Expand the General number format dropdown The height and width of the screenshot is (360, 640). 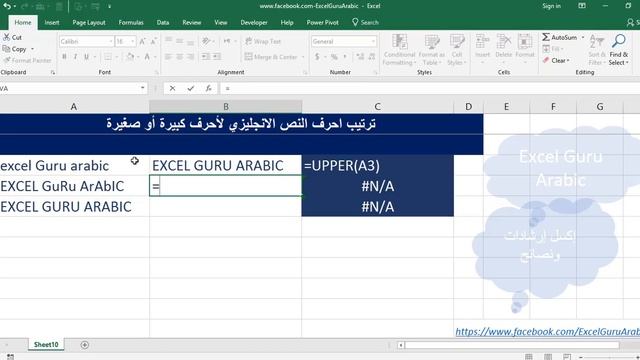point(373,41)
